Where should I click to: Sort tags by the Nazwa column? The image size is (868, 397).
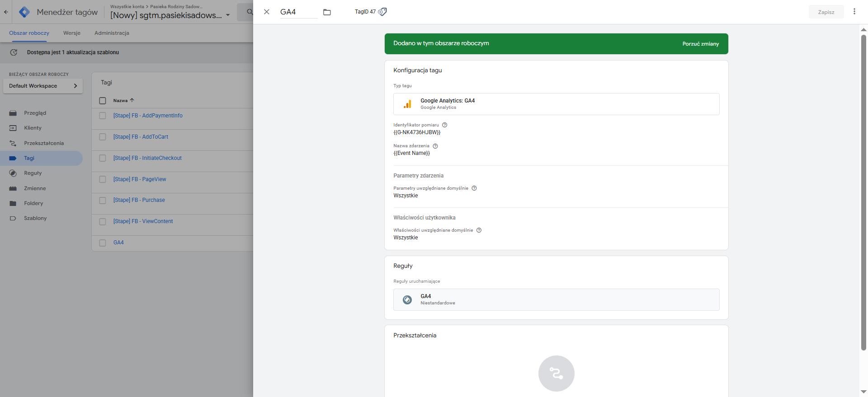point(123,100)
